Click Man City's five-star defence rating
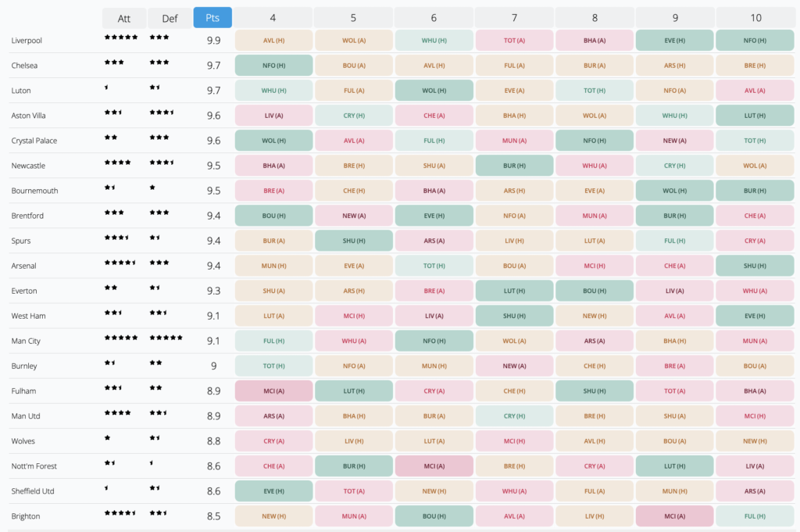Screen dimensions: 800x532 pos(166,337)
